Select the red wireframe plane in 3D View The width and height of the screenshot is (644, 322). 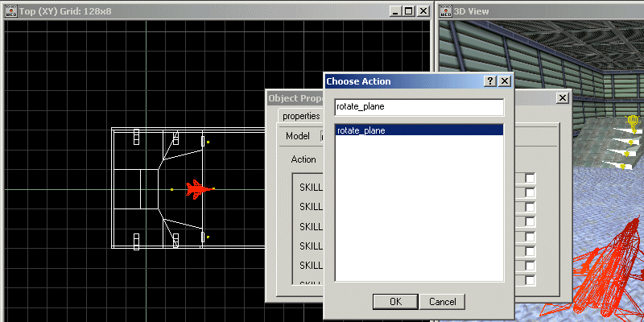609,270
